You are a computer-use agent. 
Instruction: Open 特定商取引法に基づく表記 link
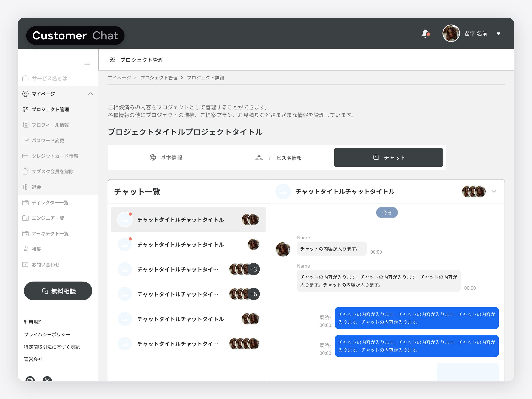52,347
